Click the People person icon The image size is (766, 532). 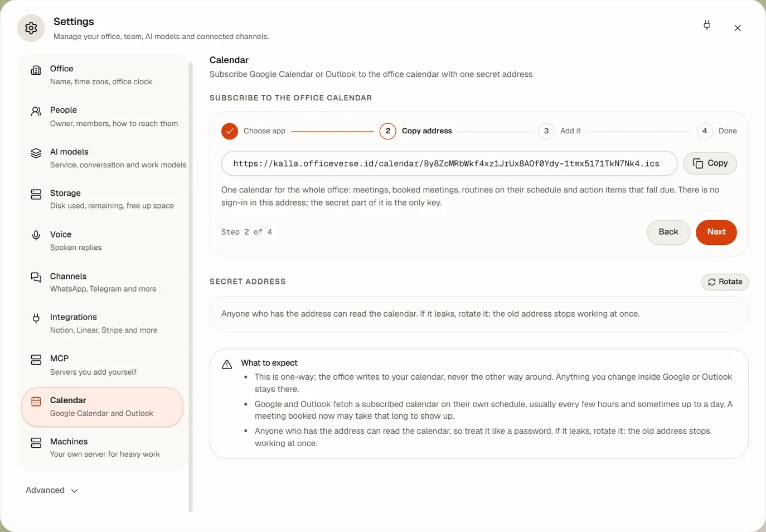36,112
